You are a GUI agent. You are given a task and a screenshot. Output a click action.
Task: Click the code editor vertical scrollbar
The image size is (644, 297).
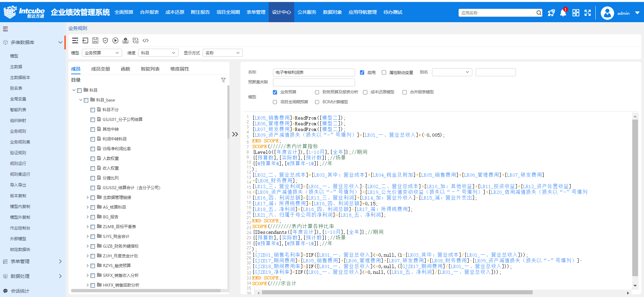point(635,198)
